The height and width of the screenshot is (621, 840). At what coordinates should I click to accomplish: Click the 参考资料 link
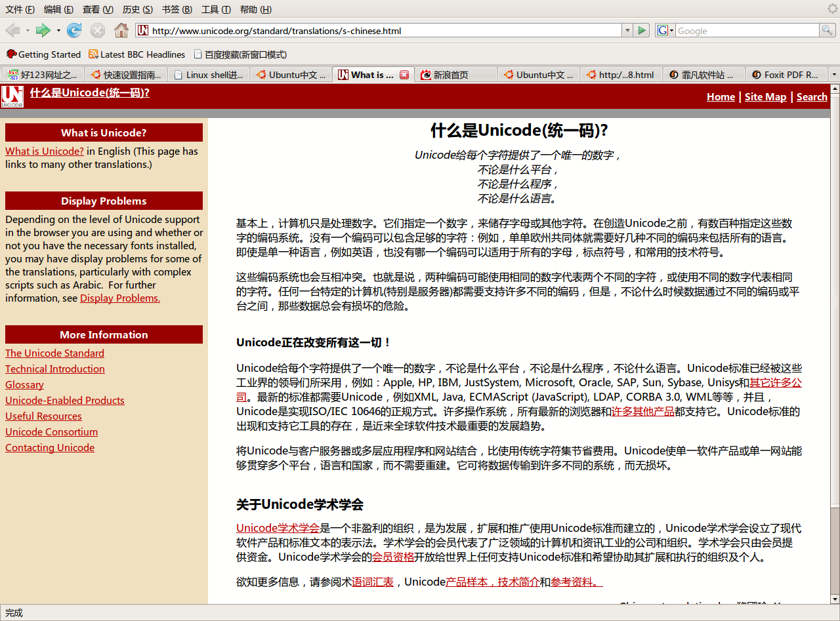point(577,582)
